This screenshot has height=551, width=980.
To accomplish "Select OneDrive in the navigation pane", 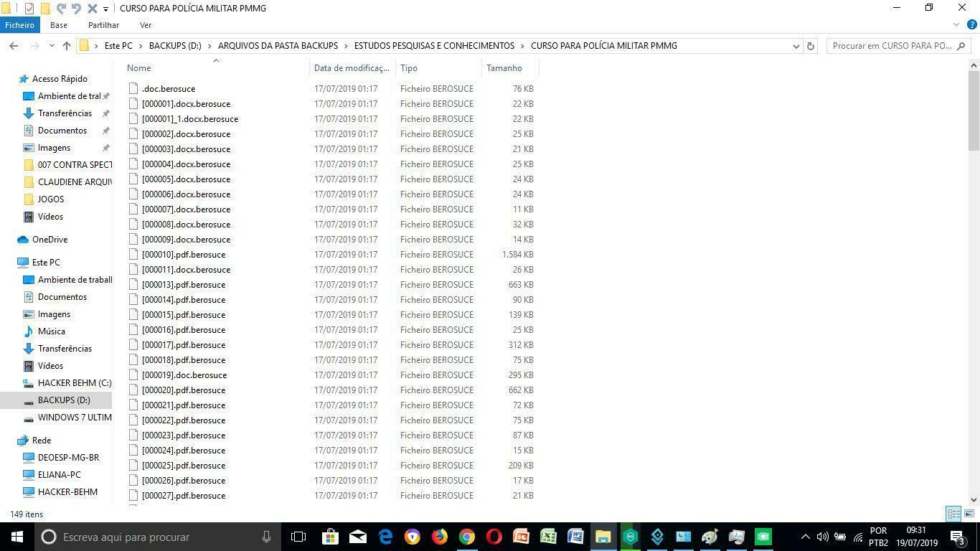I will coord(50,240).
